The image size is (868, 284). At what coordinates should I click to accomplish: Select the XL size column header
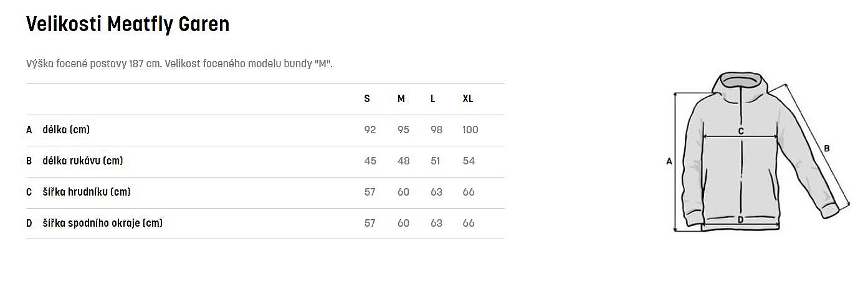click(x=468, y=99)
